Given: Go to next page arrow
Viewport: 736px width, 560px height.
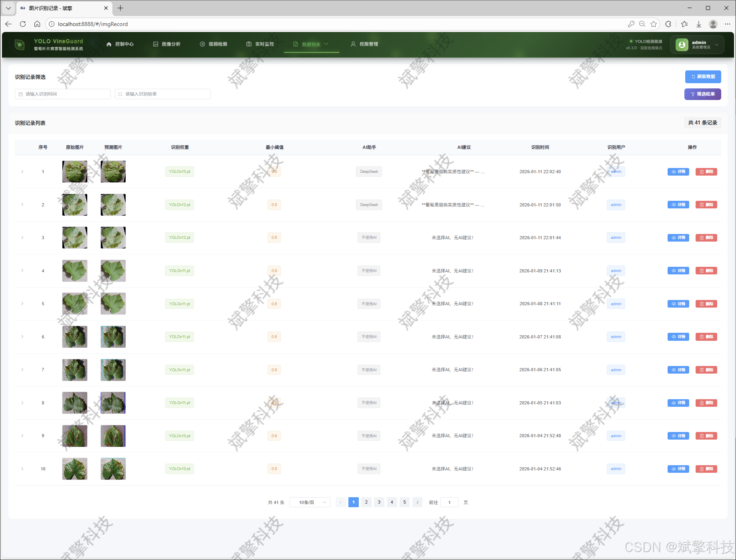Looking at the screenshot, I should coord(417,502).
